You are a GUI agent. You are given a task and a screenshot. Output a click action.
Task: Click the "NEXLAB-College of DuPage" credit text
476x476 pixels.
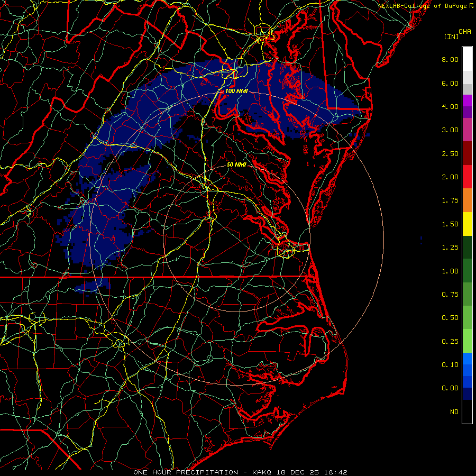click(423, 6)
